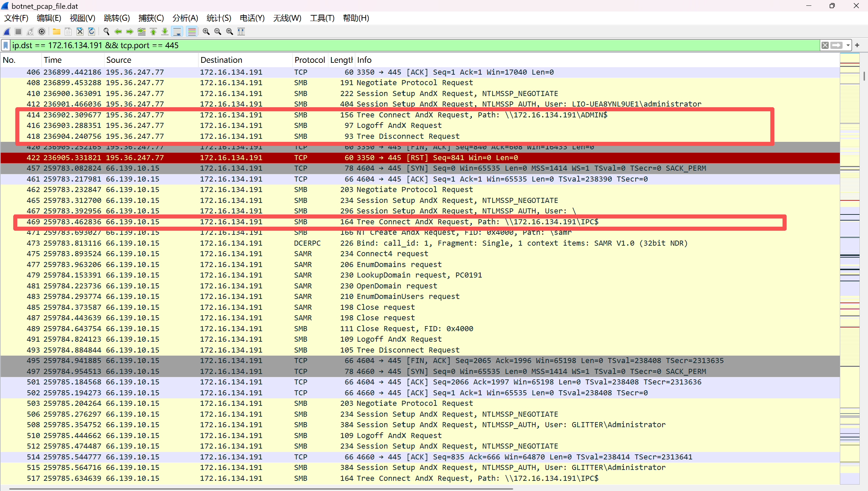This screenshot has height=491, width=868.
Task: Clear the display filter with X button
Action: 825,45
